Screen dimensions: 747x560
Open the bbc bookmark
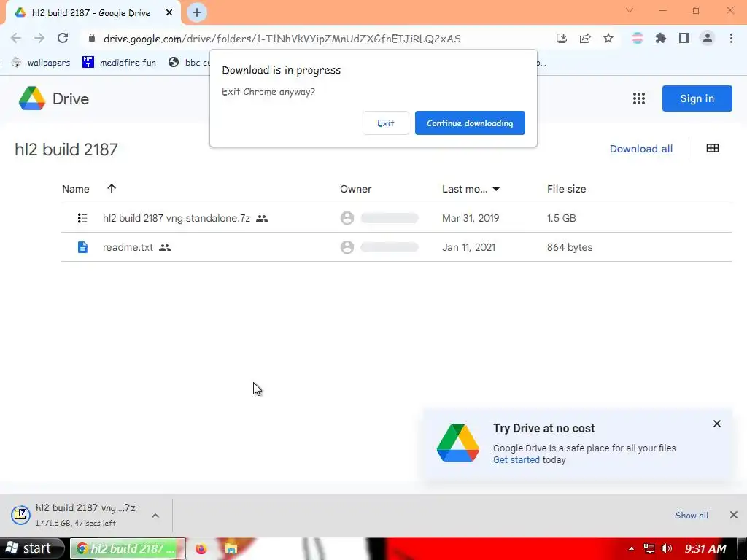click(x=189, y=63)
